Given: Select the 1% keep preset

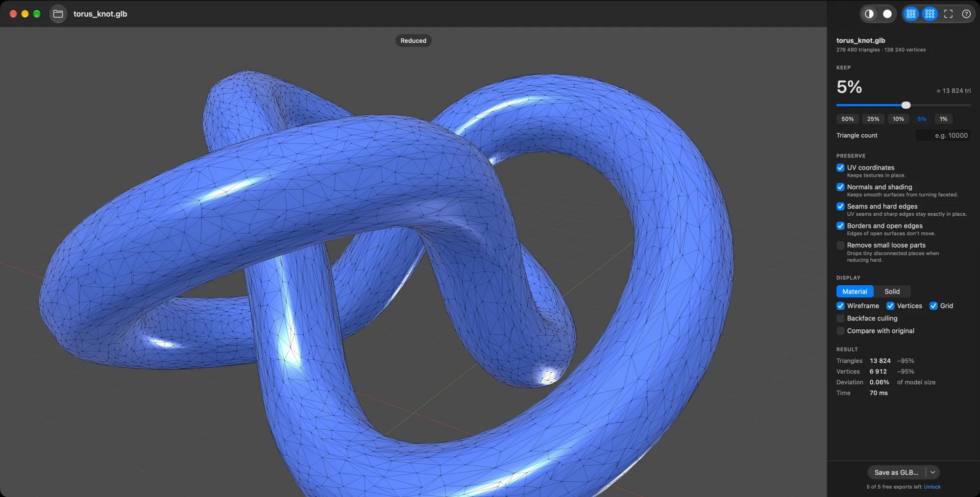Looking at the screenshot, I should pos(943,119).
